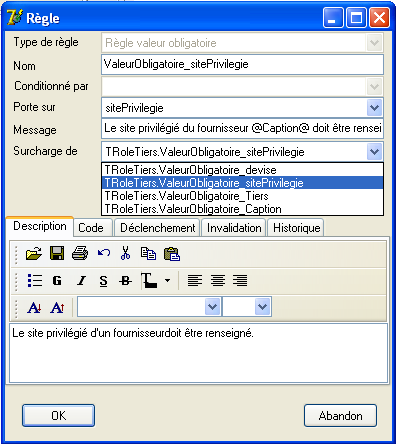Open the Conditionné par dropdown arrow
396x444 pixels.
tap(374, 87)
